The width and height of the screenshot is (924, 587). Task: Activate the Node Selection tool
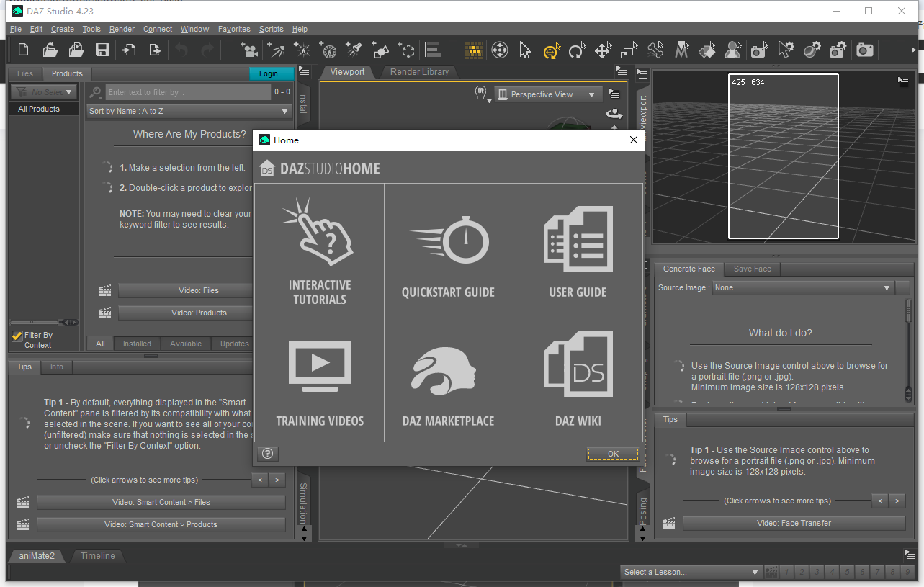tap(524, 50)
